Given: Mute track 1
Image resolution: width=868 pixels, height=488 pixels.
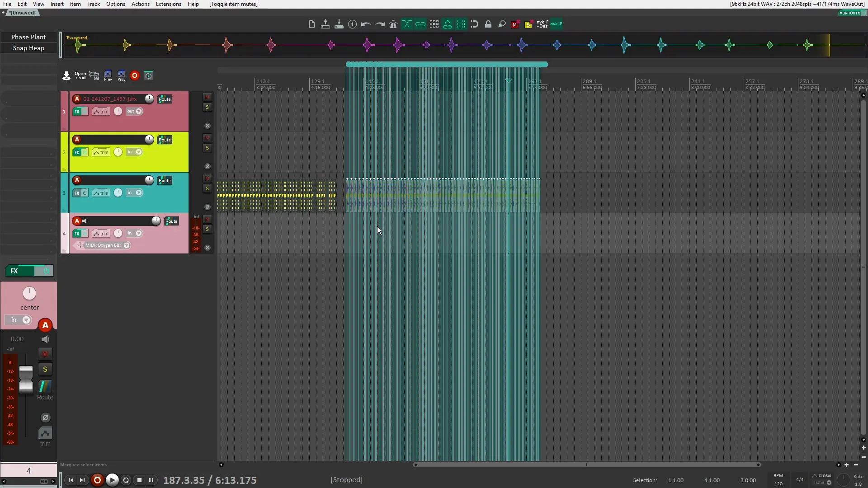Looking at the screenshot, I should point(207,97).
